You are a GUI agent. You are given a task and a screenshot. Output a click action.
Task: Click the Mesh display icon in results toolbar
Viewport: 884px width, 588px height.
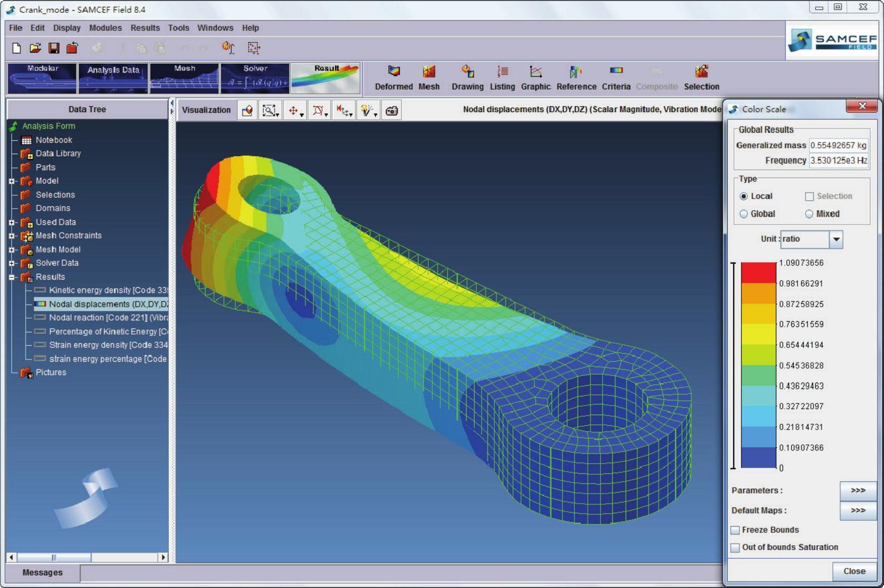tap(429, 72)
